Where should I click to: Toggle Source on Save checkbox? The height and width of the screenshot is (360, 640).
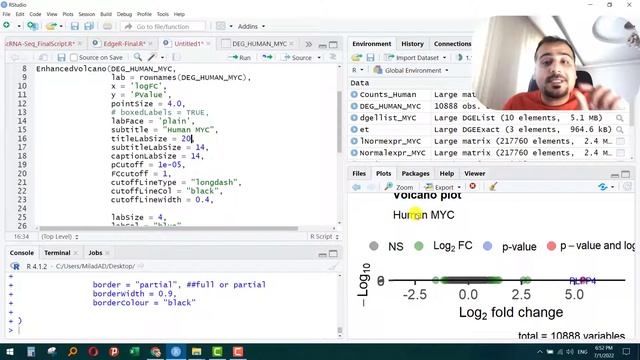(74, 58)
